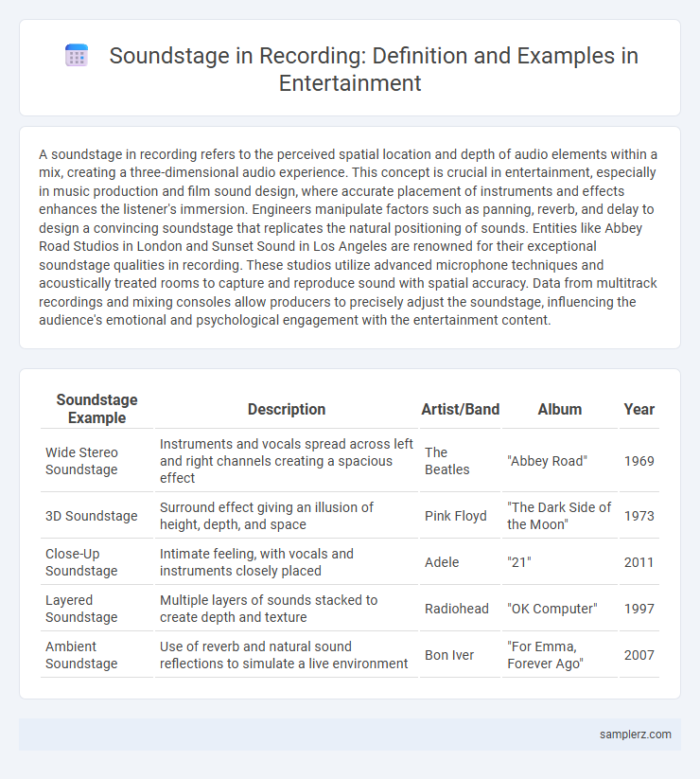
Task: Select the 'Wide Stereo Soundstage' cell
Action: [96, 461]
